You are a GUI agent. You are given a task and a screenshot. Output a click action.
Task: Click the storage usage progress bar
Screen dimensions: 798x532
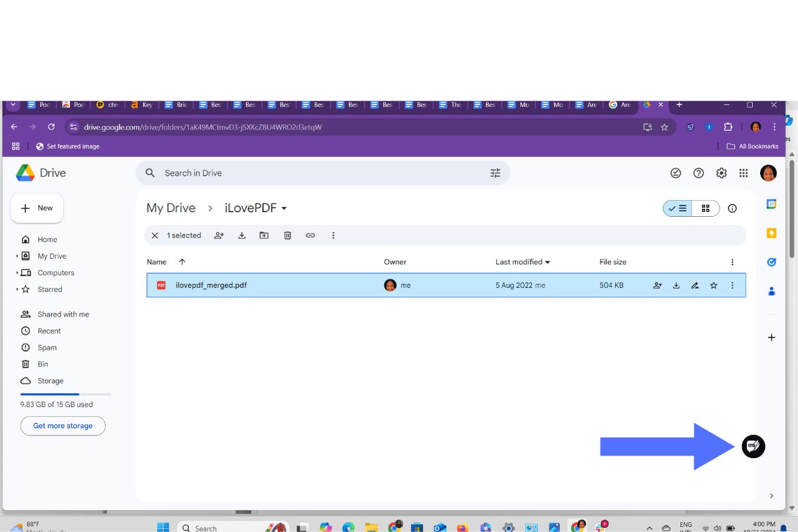[65, 394]
